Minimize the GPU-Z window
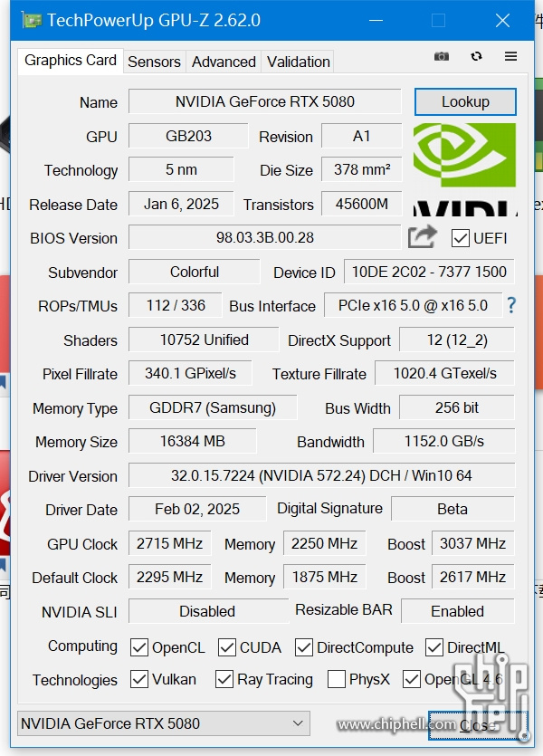Image resolution: width=543 pixels, height=756 pixels. tap(376, 21)
